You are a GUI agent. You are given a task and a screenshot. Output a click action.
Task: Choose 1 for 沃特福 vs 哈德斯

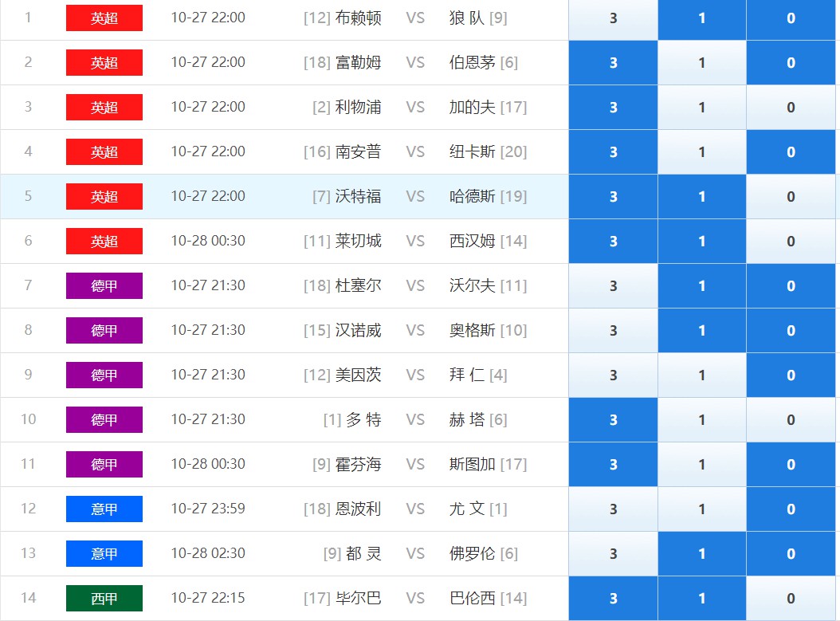[702, 197]
